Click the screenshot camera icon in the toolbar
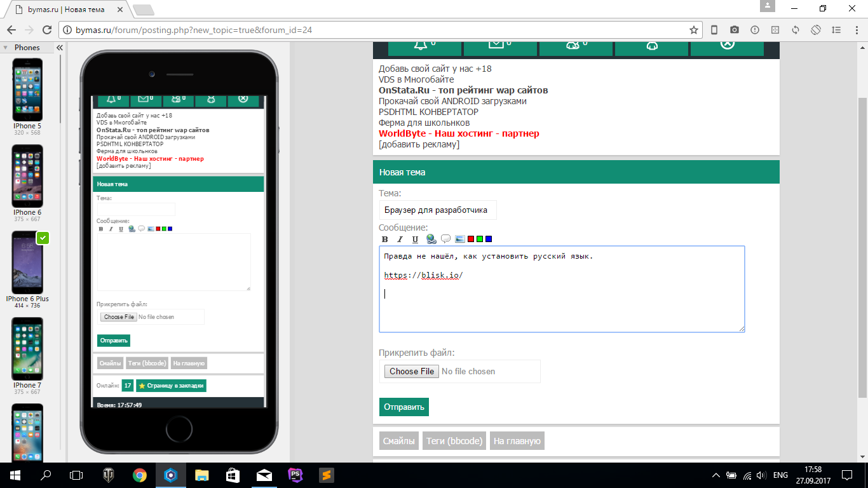The image size is (868, 488). point(734,30)
